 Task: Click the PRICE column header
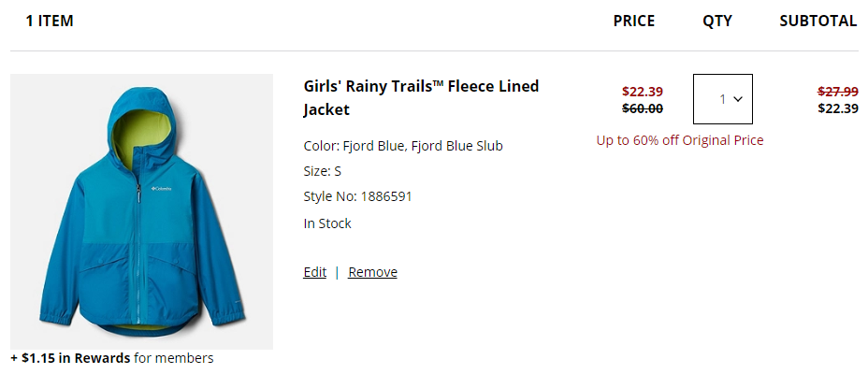[x=634, y=21]
